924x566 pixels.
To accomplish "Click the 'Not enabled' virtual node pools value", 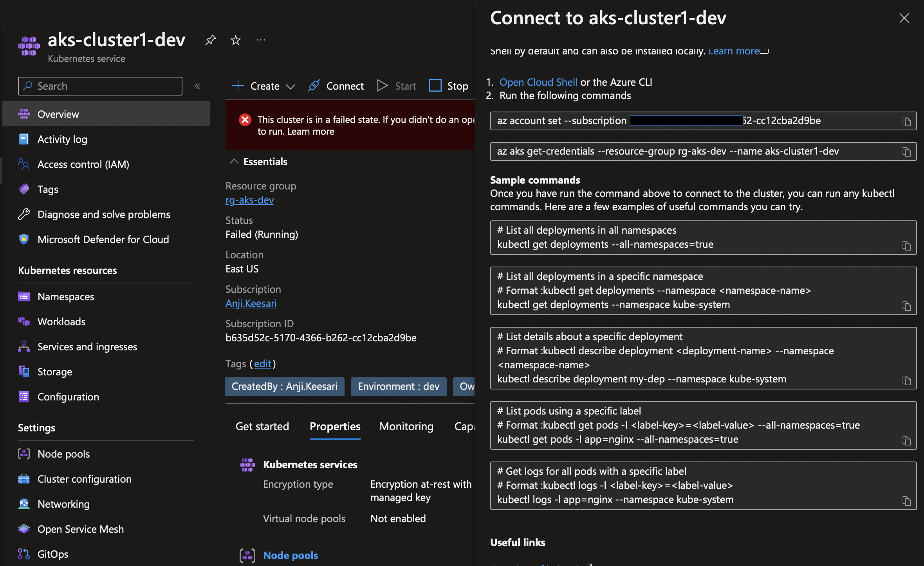I will click(398, 519).
